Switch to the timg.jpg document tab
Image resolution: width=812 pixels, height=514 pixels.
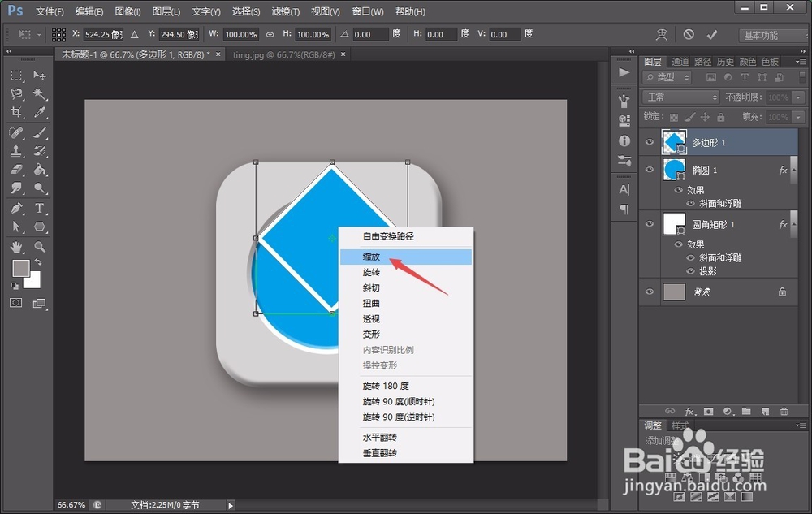click(x=283, y=54)
